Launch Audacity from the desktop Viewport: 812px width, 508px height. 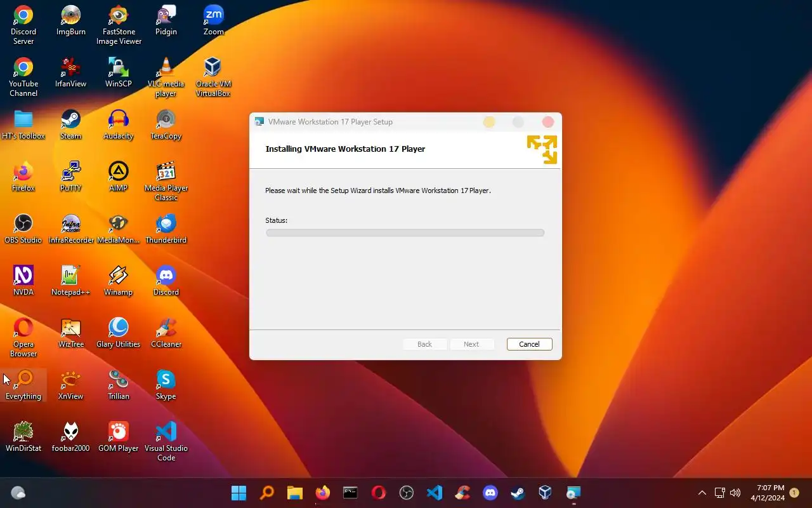coord(119,124)
